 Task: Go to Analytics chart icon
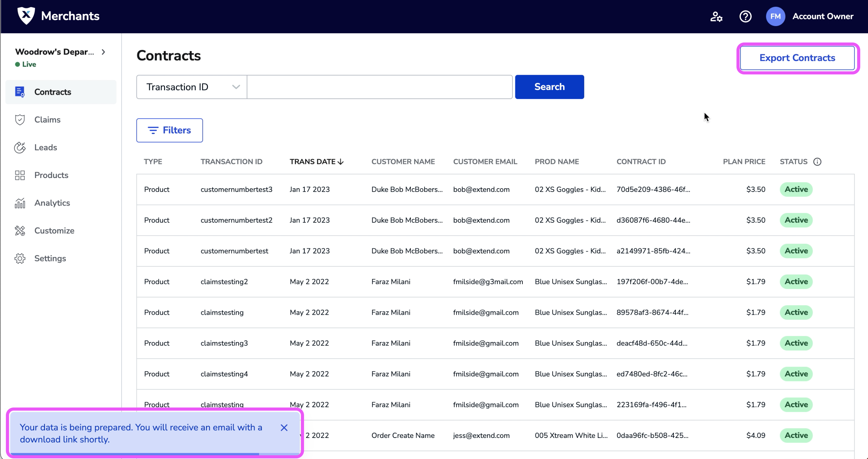20,203
